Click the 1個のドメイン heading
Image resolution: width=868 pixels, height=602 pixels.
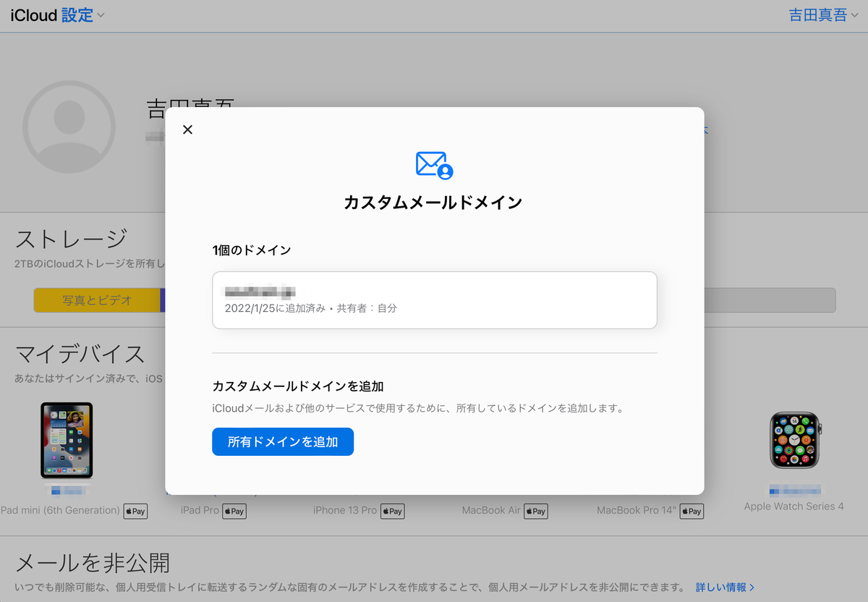click(252, 250)
